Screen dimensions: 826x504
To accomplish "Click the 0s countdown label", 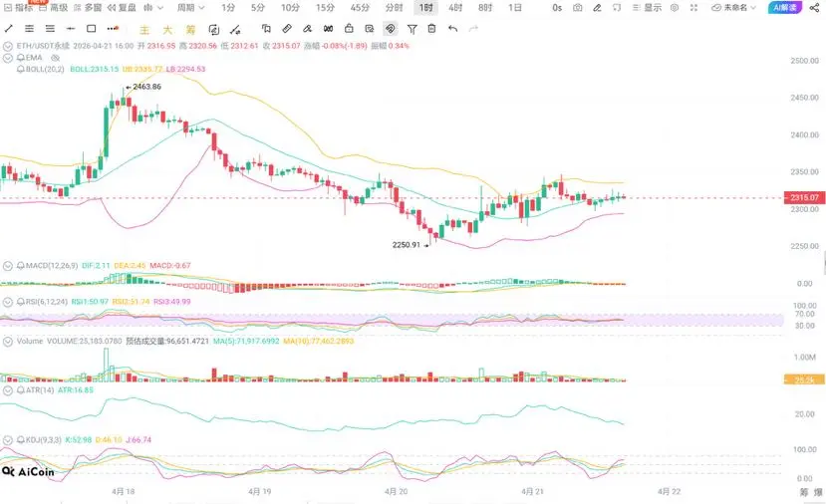I will [557, 8].
